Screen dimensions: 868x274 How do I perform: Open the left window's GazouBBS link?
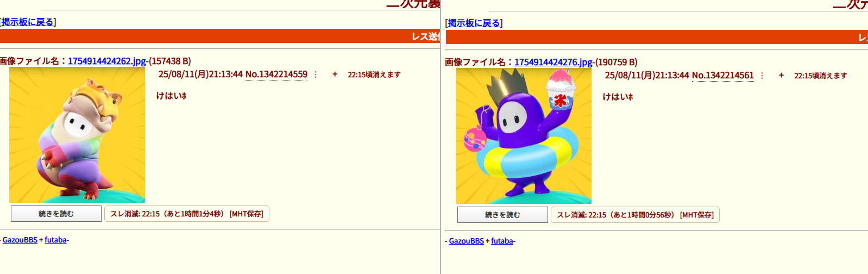click(20, 240)
